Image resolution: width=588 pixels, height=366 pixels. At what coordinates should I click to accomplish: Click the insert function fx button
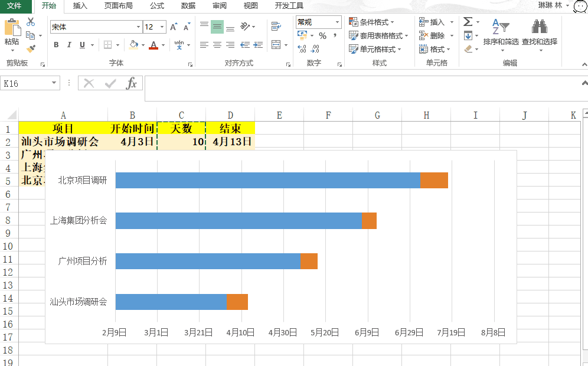[x=131, y=83]
